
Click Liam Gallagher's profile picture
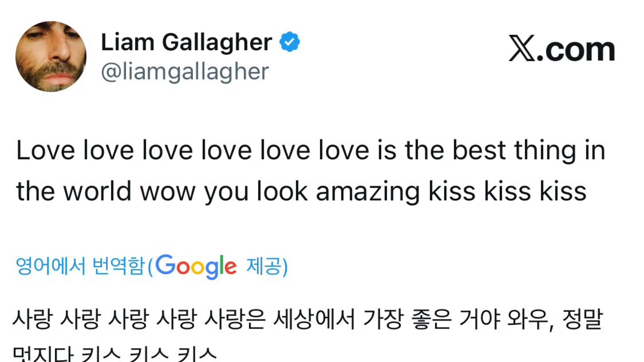(51, 56)
